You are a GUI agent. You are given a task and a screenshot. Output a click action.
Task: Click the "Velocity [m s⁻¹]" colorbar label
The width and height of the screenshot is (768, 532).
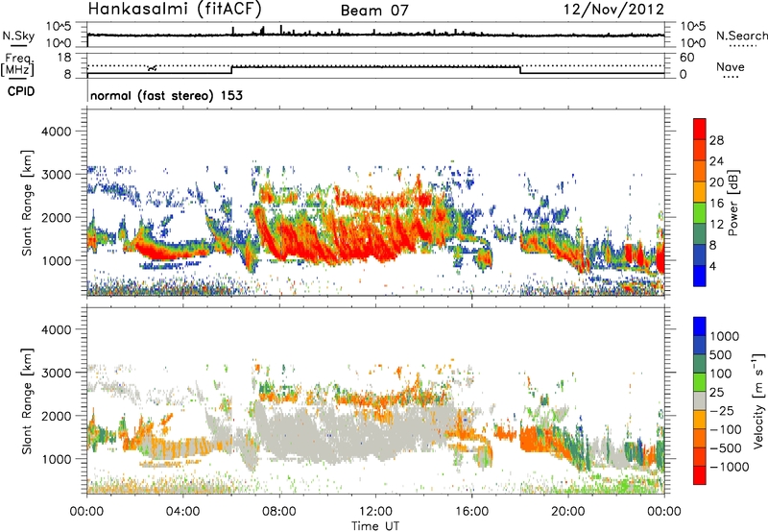pyautogui.click(x=758, y=400)
